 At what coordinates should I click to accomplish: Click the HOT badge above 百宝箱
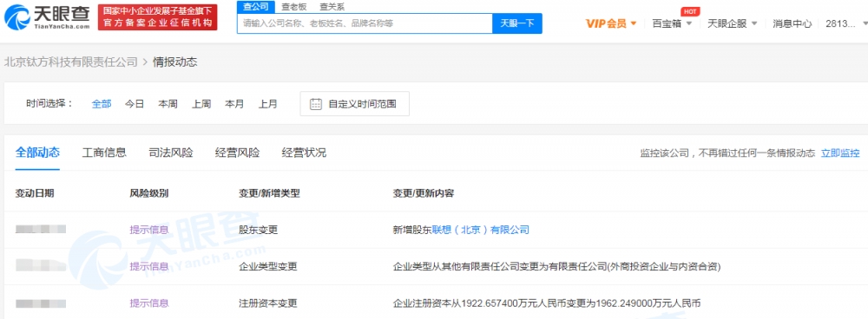click(690, 11)
